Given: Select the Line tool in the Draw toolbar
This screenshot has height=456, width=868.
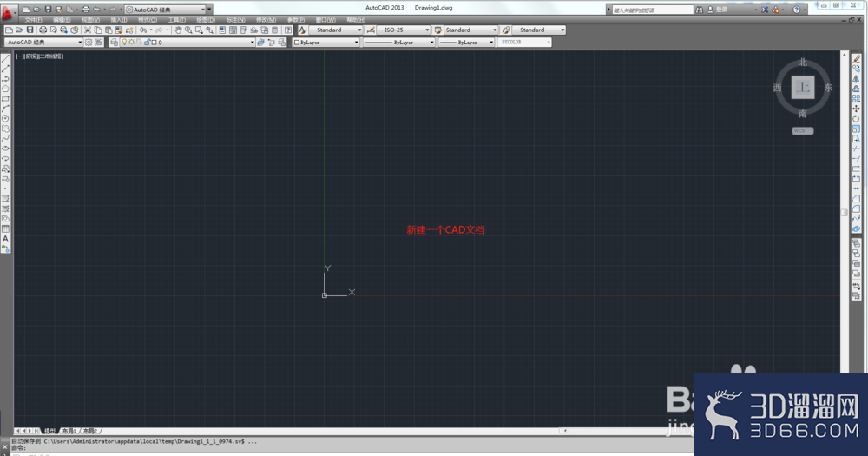Looking at the screenshot, I should point(5,59).
